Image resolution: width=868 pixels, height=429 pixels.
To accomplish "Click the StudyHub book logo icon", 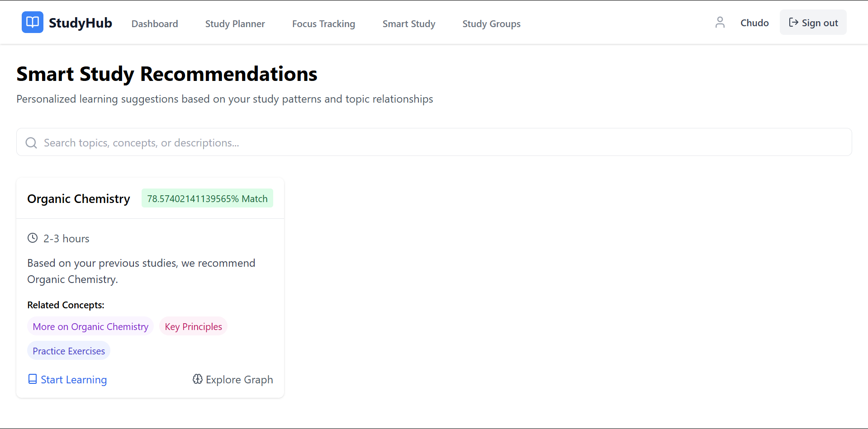I will 33,22.
